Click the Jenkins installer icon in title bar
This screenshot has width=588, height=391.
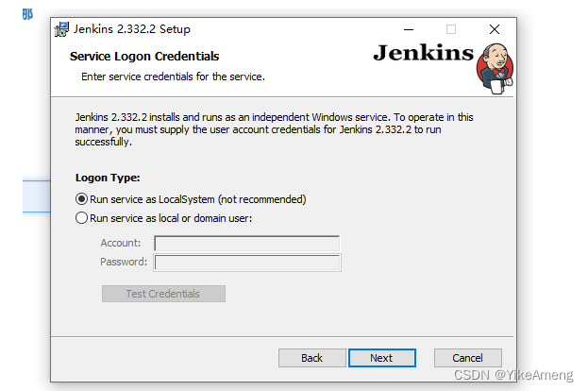62,29
